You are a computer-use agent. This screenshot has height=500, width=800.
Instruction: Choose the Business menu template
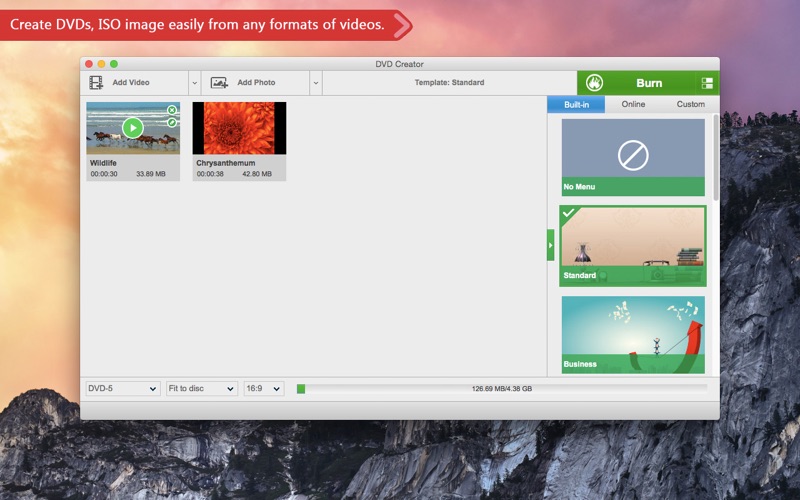point(632,334)
